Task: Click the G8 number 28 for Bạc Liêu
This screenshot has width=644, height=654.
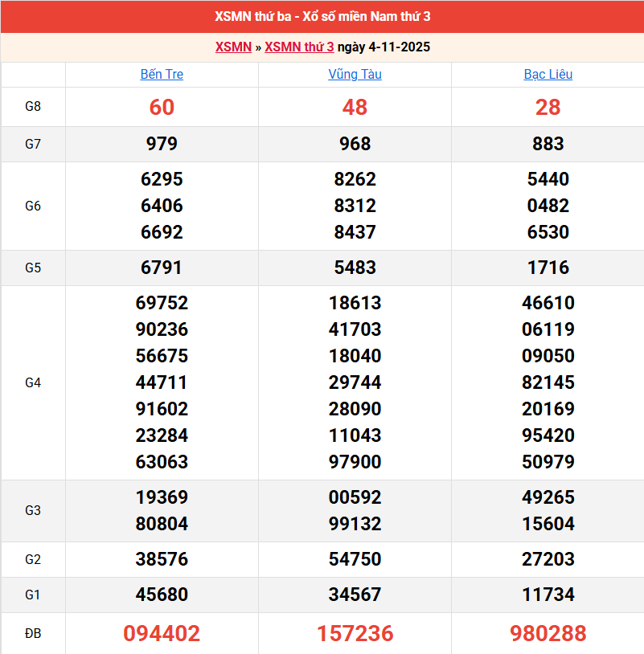Action: click(x=548, y=107)
